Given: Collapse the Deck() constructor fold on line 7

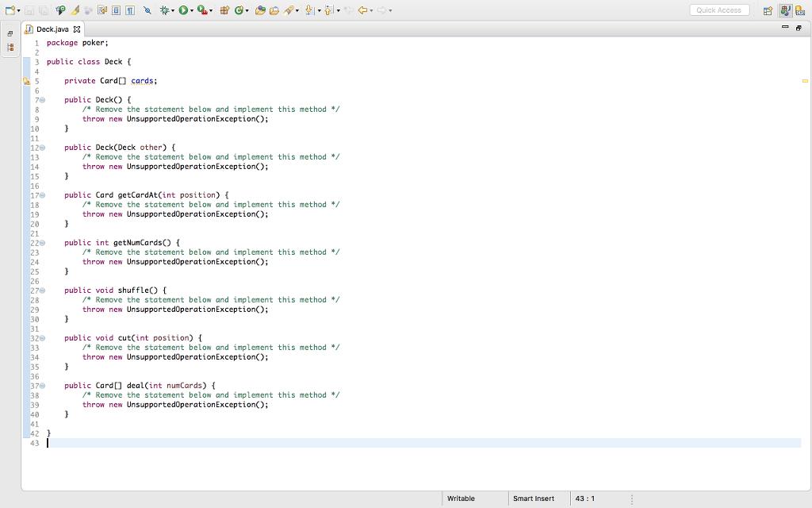Looking at the screenshot, I should [42, 100].
